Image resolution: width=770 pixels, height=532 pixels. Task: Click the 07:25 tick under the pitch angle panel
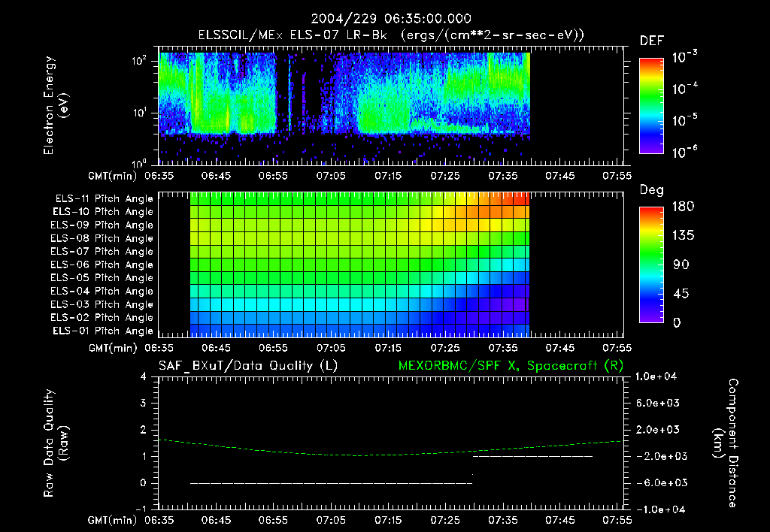pyautogui.click(x=445, y=348)
